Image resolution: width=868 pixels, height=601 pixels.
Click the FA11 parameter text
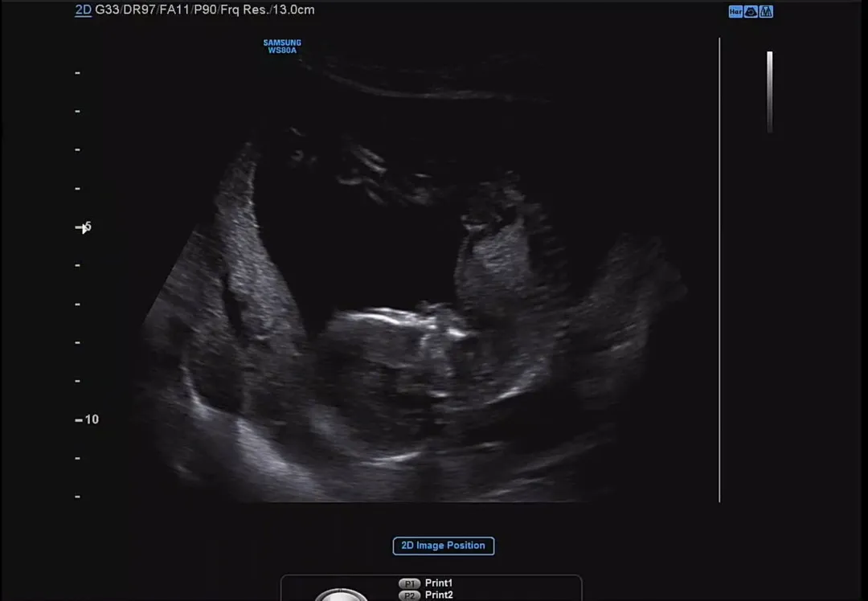(x=174, y=10)
